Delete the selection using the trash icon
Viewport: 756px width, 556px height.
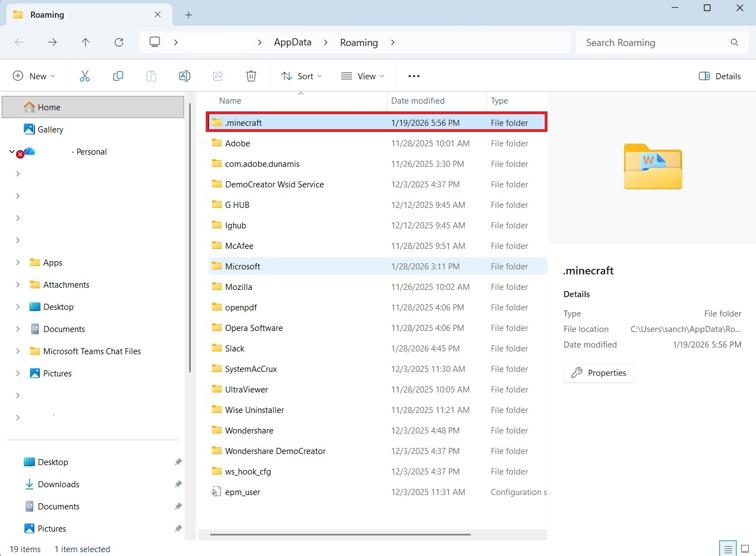(x=251, y=76)
